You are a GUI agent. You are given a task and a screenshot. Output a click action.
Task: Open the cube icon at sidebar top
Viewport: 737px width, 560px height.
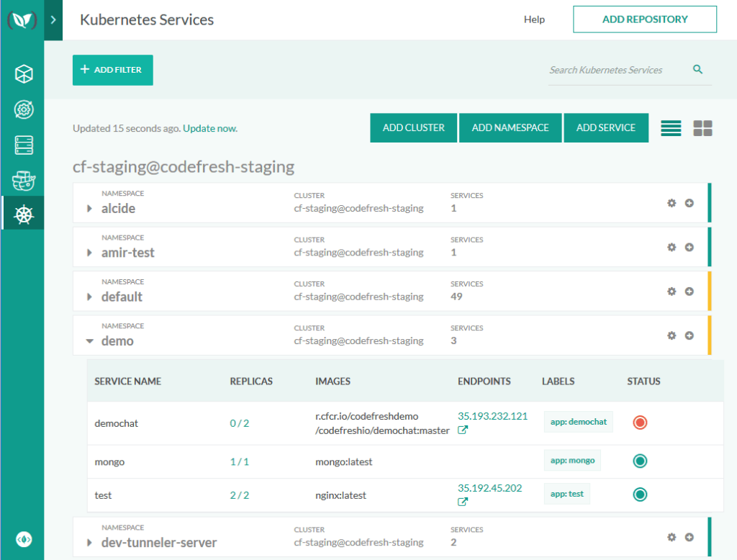pyautogui.click(x=22, y=73)
